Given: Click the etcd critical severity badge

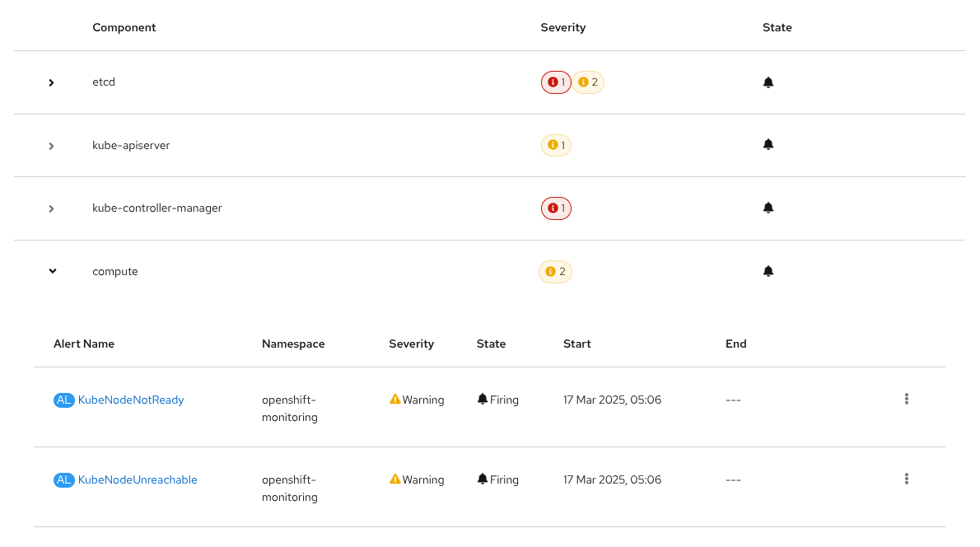Looking at the screenshot, I should click(x=556, y=82).
